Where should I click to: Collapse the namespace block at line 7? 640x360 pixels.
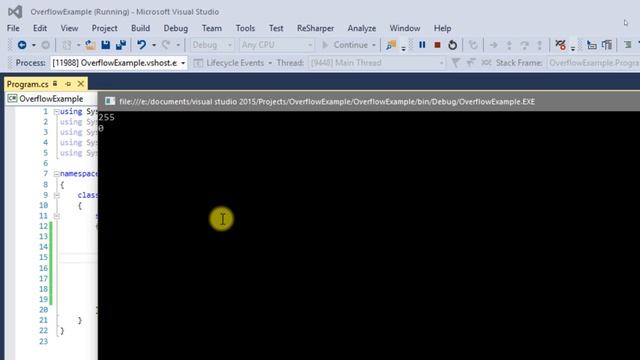coord(57,174)
